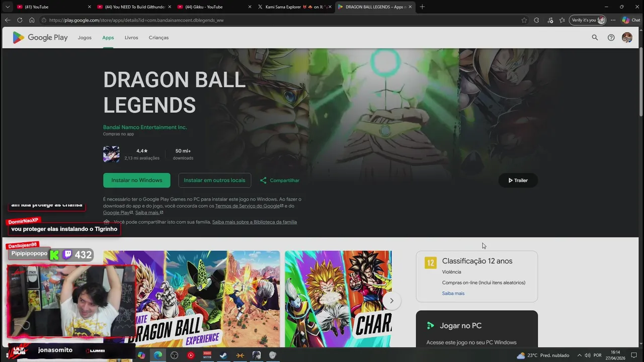Open the Crianças section
Screen dimensions: 644x362
pos(158,38)
